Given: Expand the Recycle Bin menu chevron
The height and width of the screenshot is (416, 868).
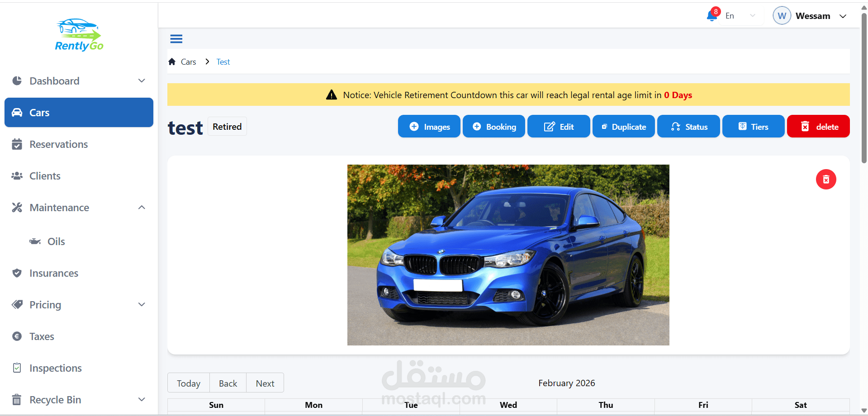Looking at the screenshot, I should (x=142, y=400).
